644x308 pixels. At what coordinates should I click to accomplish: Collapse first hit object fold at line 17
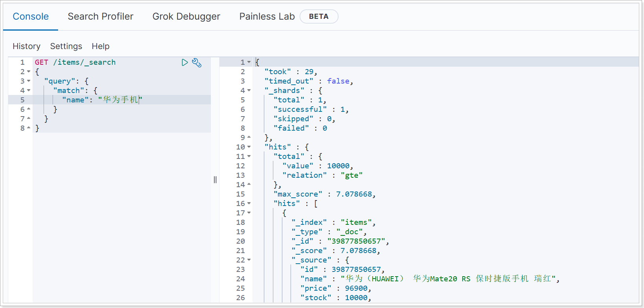click(249, 213)
